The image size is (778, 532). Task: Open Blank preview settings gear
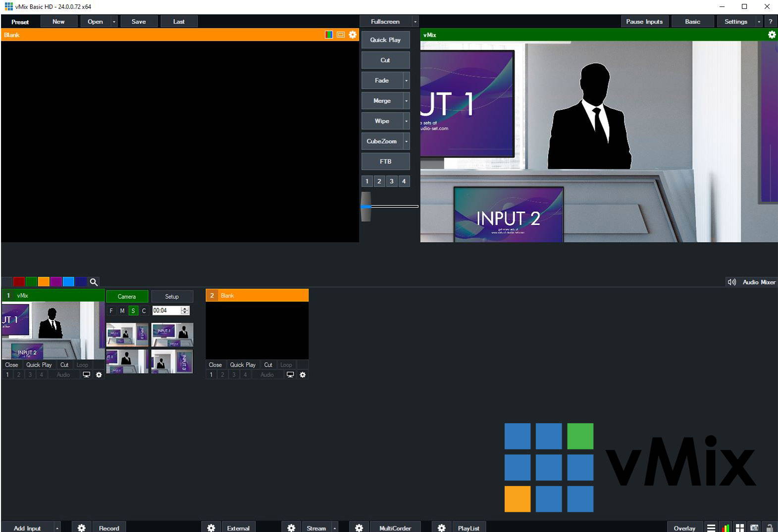click(x=353, y=35)
